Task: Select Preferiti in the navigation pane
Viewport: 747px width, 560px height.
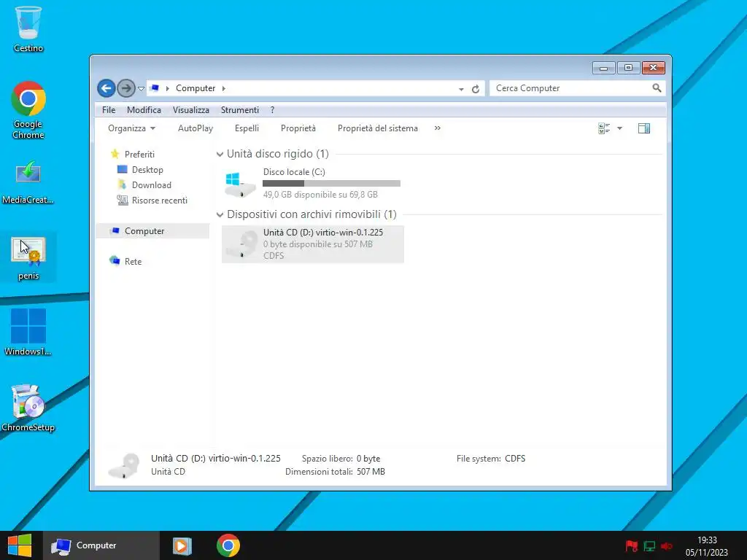Action: [139, 155]
